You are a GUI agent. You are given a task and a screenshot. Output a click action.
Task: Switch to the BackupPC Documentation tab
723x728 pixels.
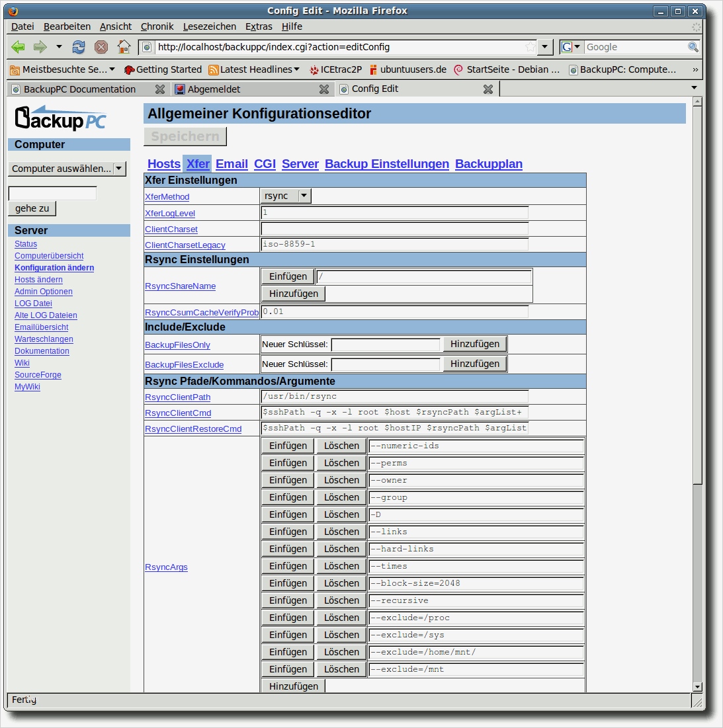click(79, 89)
